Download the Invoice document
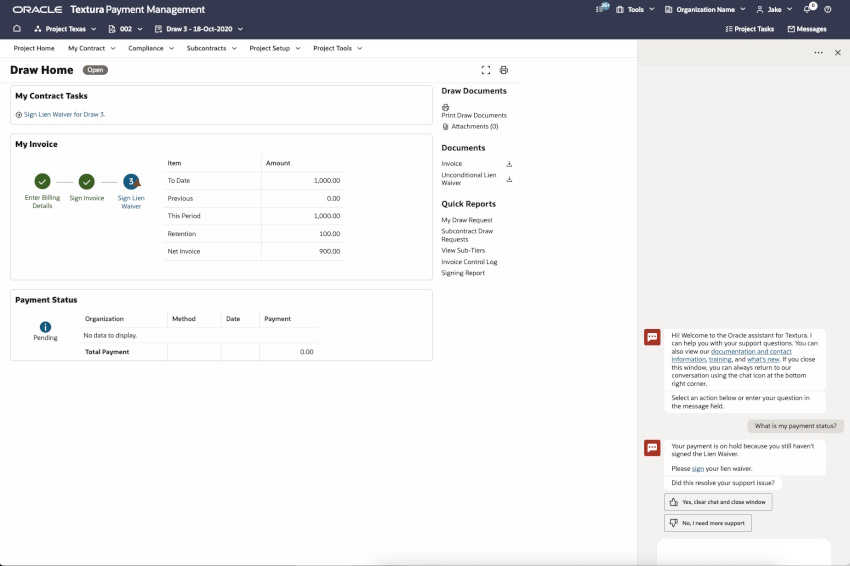 pyautogui.click(x=509, y=164)
